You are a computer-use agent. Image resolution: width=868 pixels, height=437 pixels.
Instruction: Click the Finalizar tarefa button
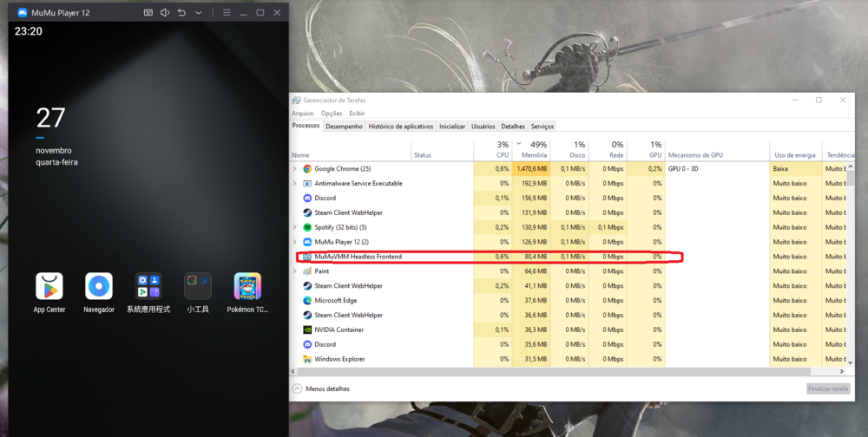coord(828,388)
